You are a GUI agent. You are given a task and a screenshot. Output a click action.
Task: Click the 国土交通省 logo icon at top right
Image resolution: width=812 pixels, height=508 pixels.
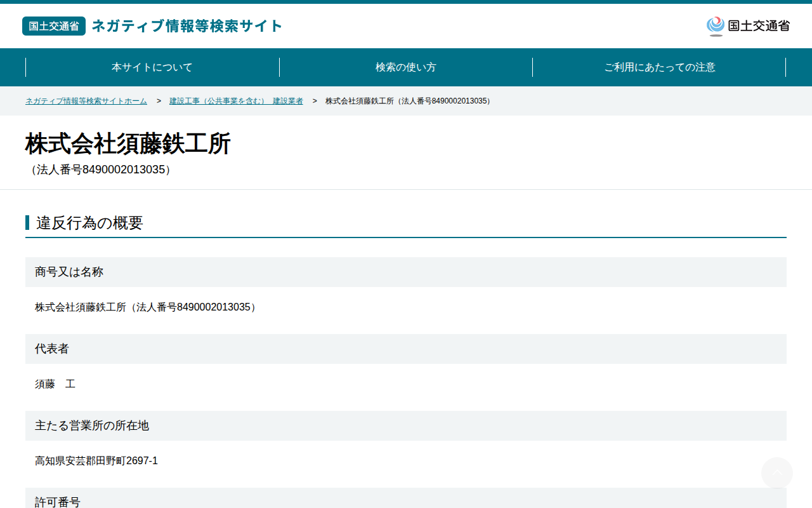[x=748, y=26]
